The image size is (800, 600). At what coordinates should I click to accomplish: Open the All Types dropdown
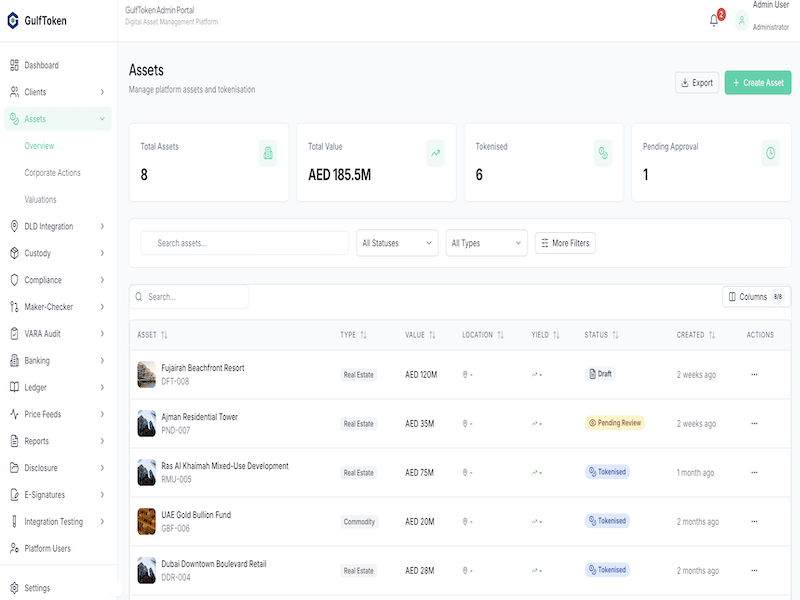point(486,243)
